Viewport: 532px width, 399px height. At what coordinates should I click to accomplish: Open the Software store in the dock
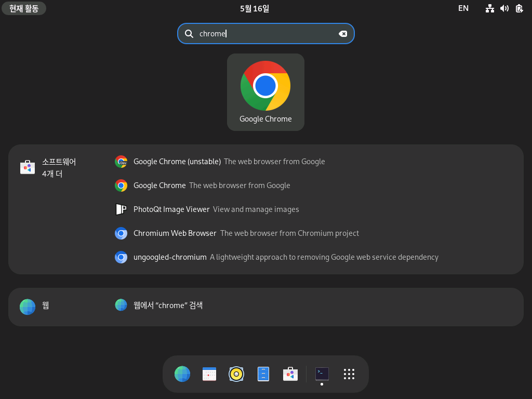(290, 374)
